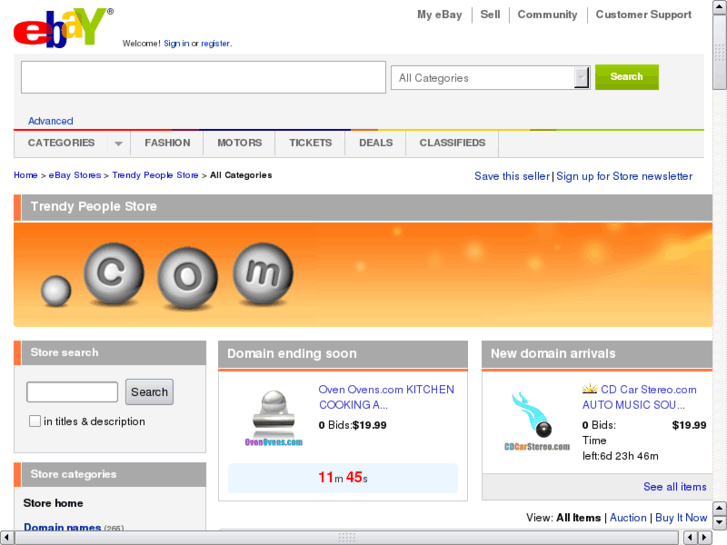Click the horizontal scrollbar thumb
This screenshot has width=727, height=545.
348,538
